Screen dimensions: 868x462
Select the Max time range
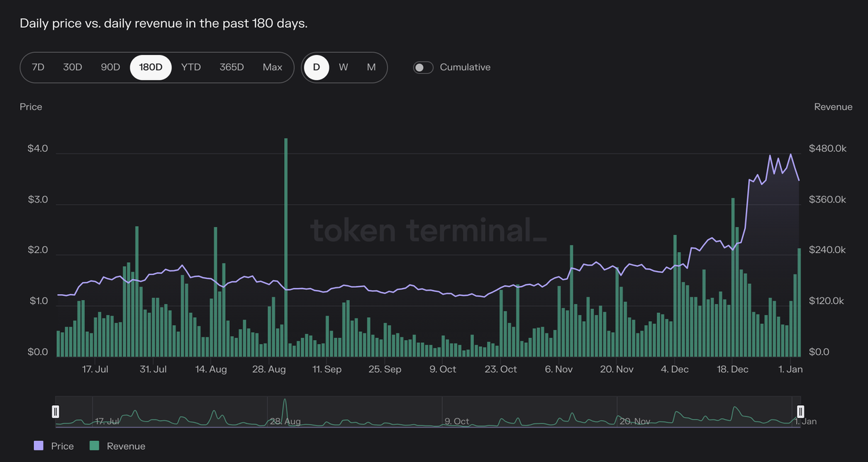tap(272, 67)
